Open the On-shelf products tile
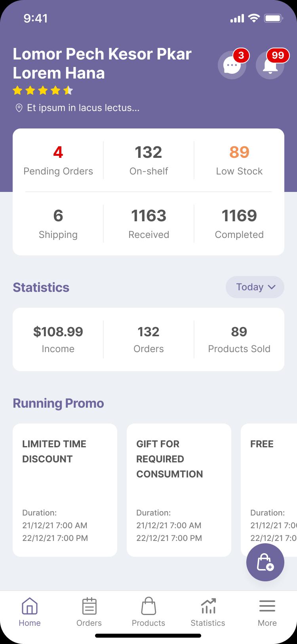 (148, 160)
